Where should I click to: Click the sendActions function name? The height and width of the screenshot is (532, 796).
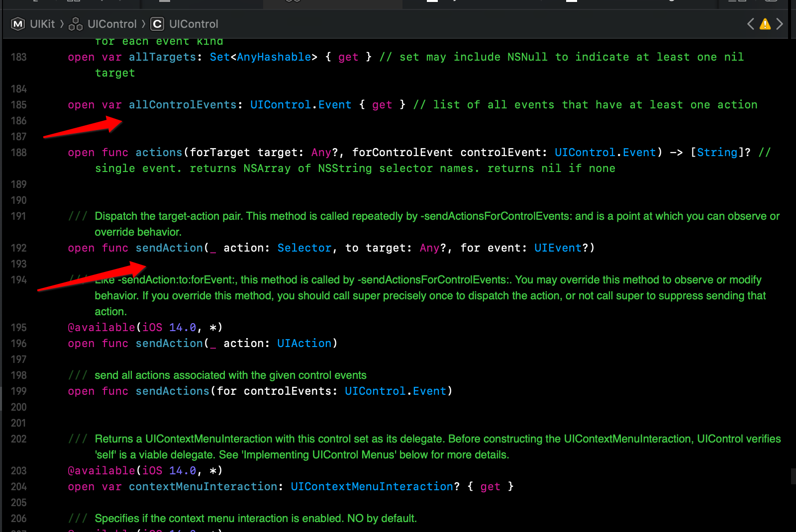pos(173,391)
